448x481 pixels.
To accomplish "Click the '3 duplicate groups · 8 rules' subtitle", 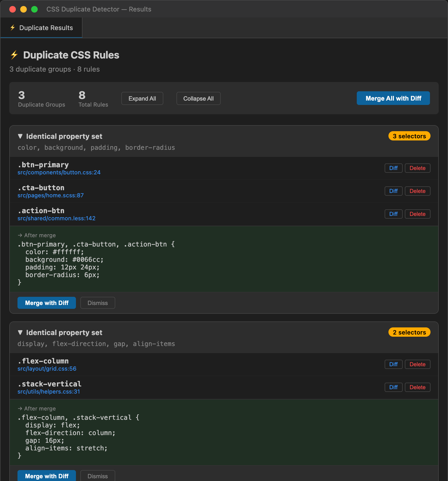I will tap(55, 69).
